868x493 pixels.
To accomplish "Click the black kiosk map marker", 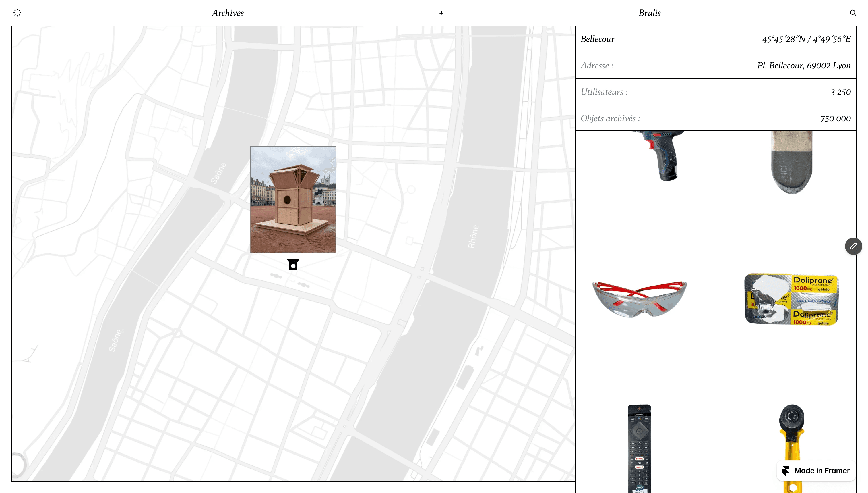I will (x=293, y=265).
